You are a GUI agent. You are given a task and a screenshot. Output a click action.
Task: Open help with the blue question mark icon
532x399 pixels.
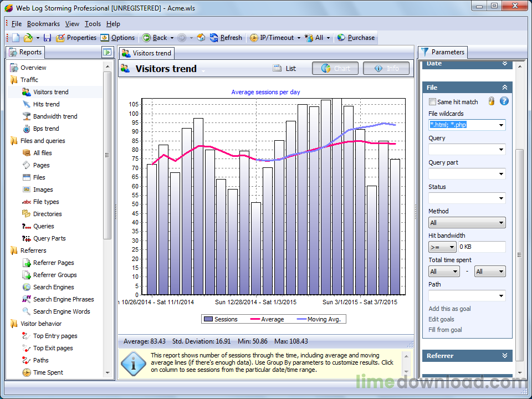(x=504, y=101)
